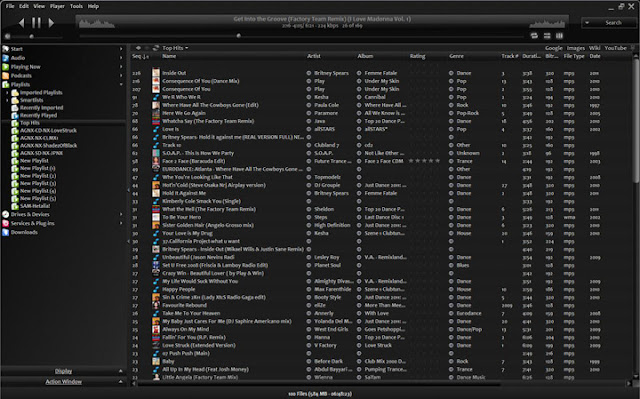Sort by the Seq column header
This screenshot has width=640, height=399.
click(x=141, y=56)
